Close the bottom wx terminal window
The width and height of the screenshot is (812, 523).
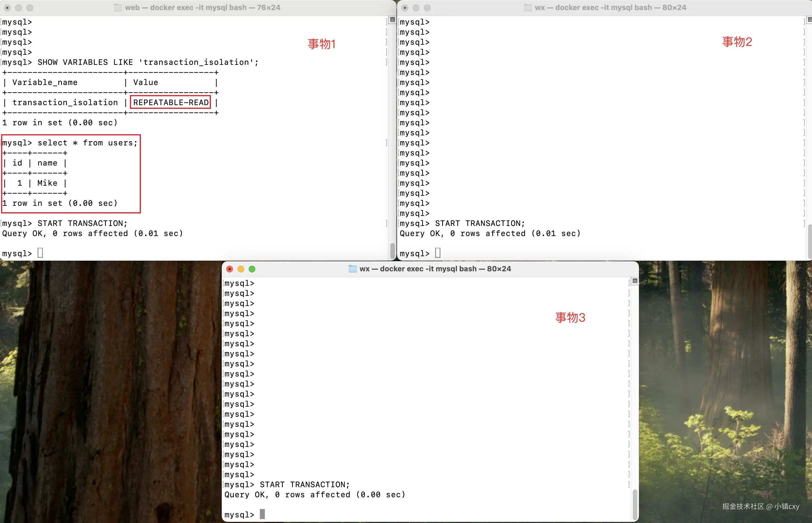click(230, 269)
